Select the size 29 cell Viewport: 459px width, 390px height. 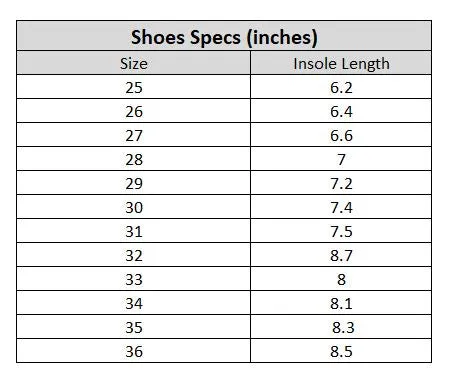pos(134,183)
